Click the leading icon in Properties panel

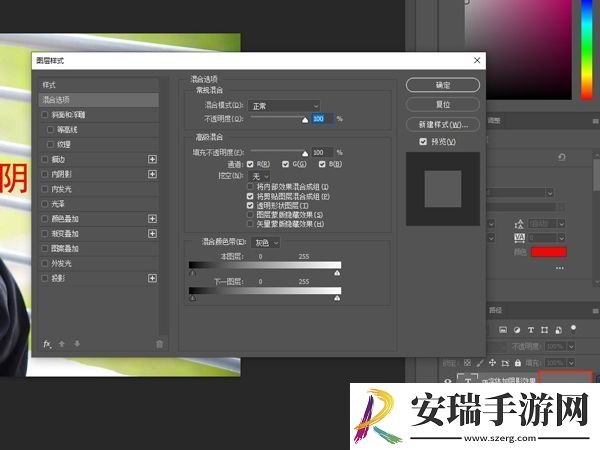coord(519,223)
